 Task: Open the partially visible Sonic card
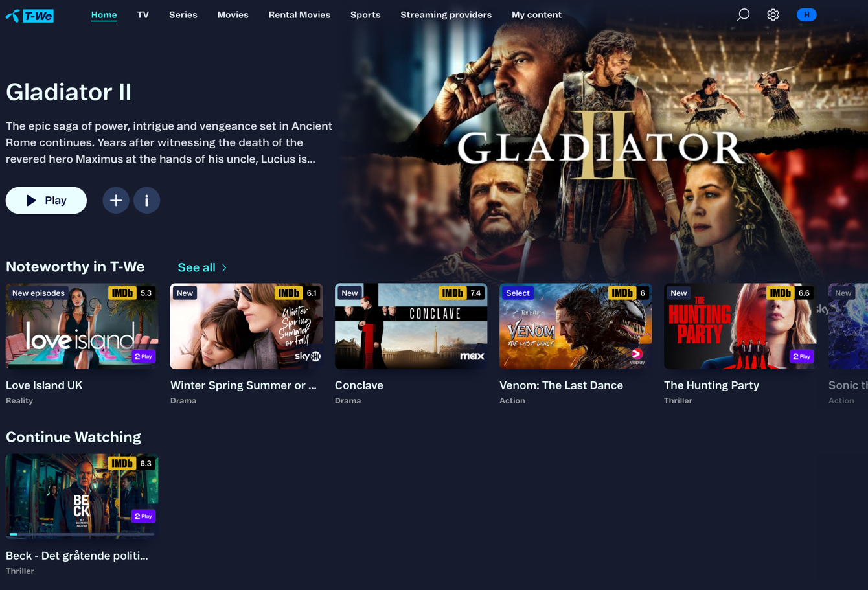point(848,326)
